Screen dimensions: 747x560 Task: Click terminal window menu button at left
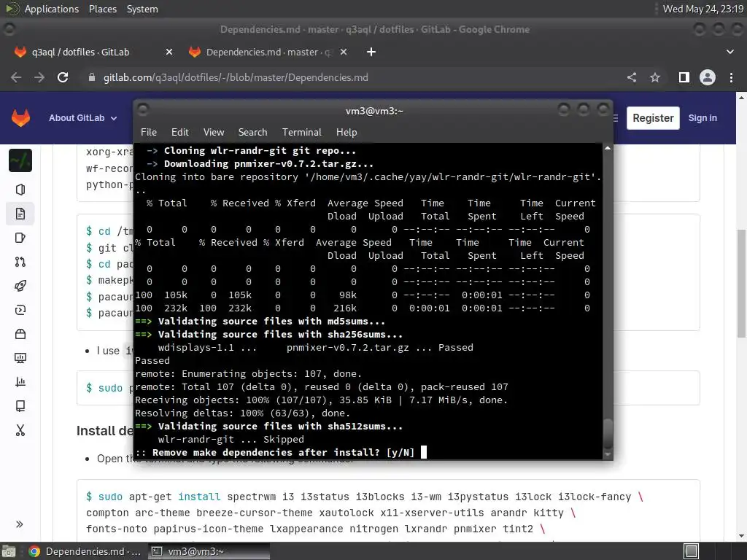(x=143, y=110)
